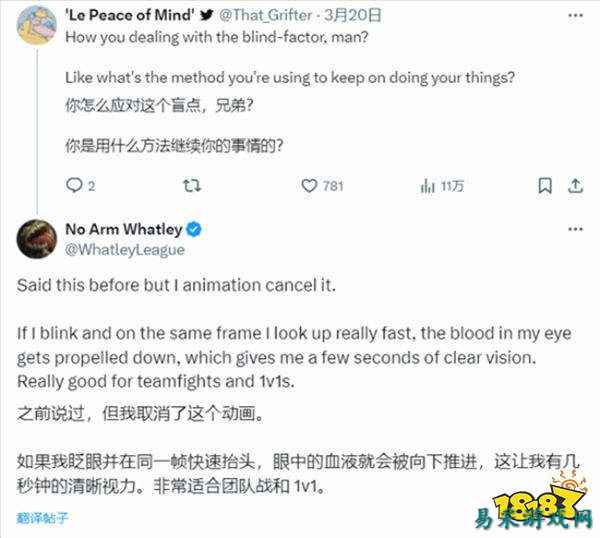The height and width of the screenshot is (538, 600).
Task: Click the reply comment icon
Action: (x=74, y=186)
